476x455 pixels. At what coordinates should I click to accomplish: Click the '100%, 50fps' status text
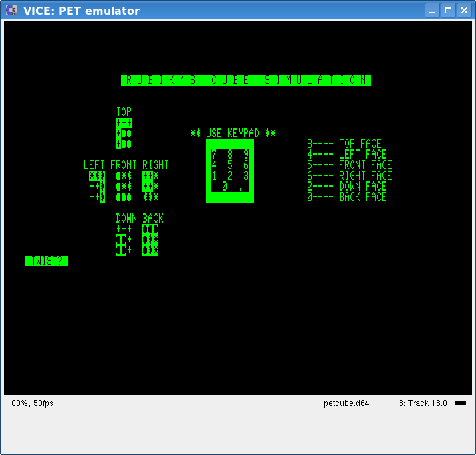coord(30,403)
